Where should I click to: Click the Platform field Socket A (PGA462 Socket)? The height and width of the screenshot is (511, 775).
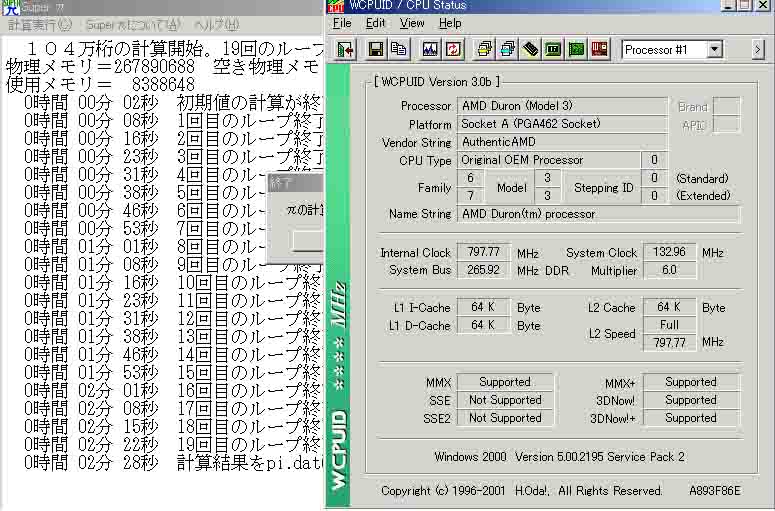[x=562, y=124]
